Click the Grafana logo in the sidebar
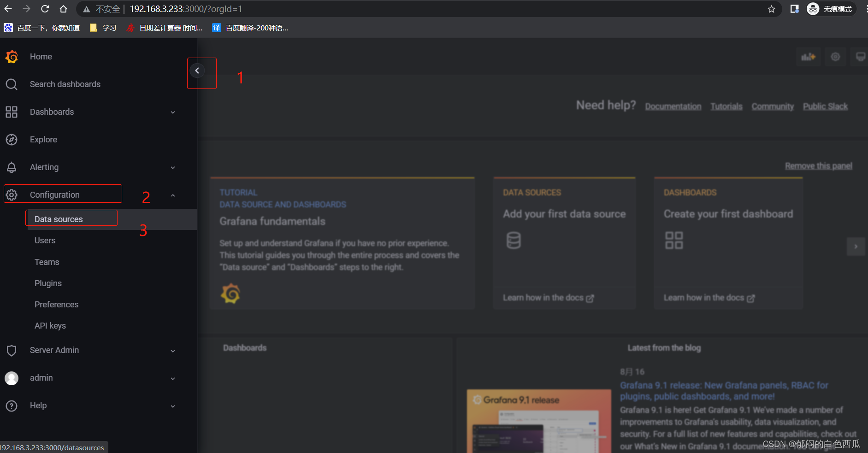This screenshot has width=868, height=453. tap(12, 57)
